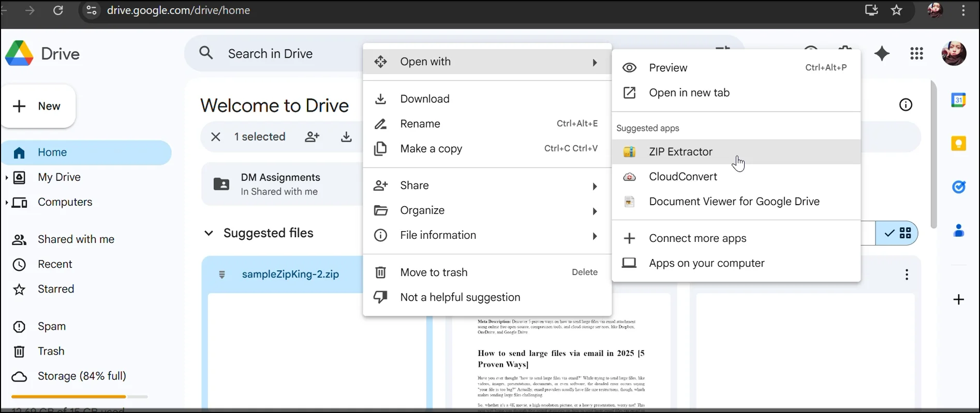This screenshot has height=413, width=980.
Task: Click the New button
Action: coord(38,106)
